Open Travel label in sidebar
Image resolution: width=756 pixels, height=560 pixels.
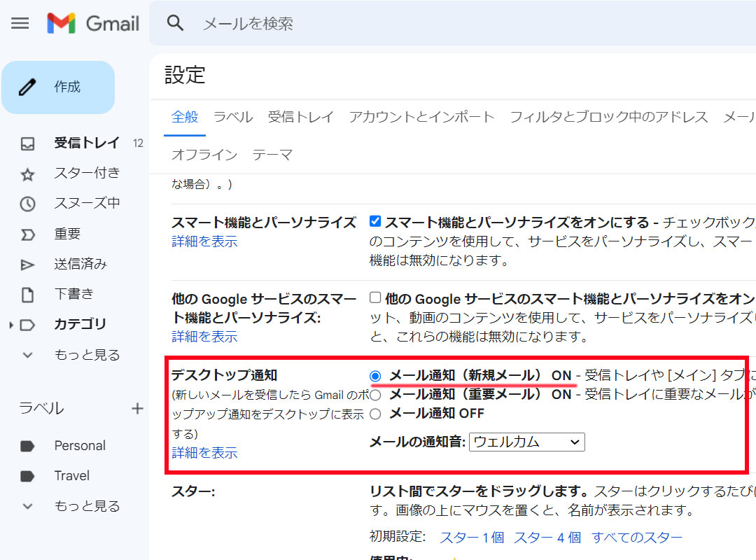[72, 475]
